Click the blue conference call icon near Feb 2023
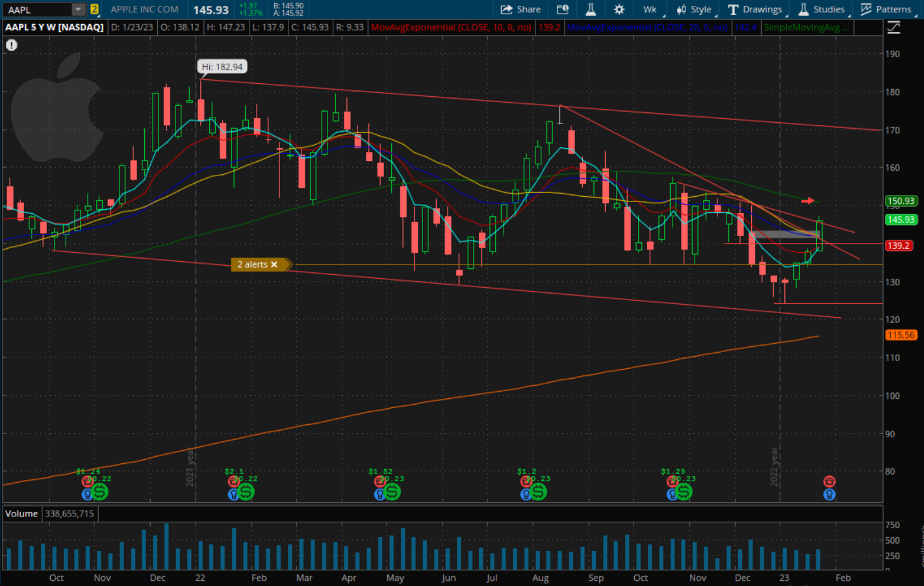This screenshot has width=924, height=586. (x=829, y=494)
